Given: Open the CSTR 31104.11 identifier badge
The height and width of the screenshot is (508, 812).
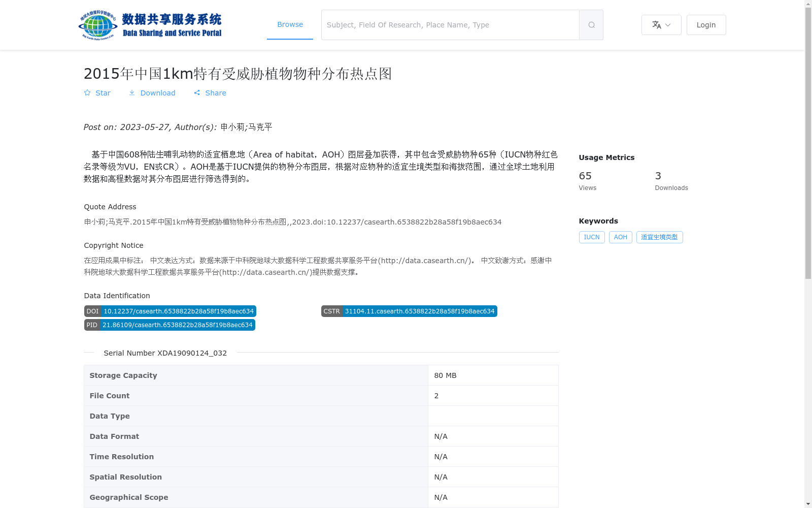Looking at the screenshot, I should coord(409,311).
